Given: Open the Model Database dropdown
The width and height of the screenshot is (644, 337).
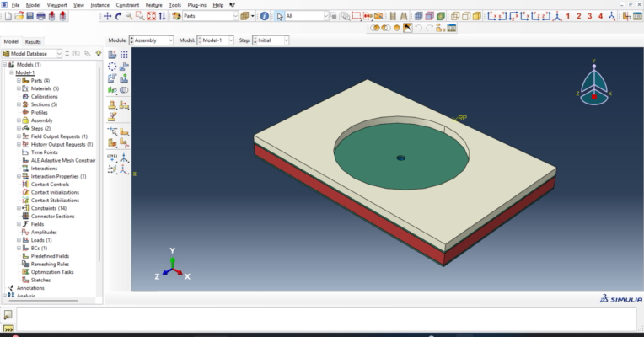Looking at the screenshot, I should (x=32, y=53).
